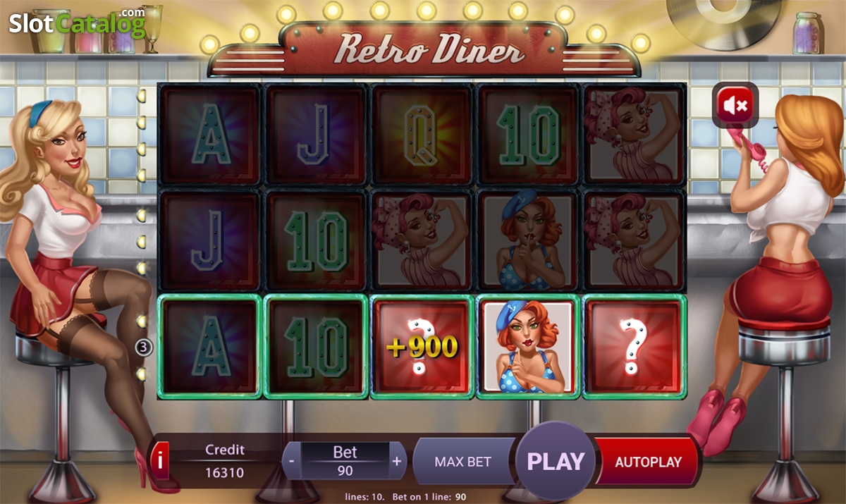Select the pin-up girl symbol in top-right reel
This screenshot has width=846, height=504.
[634, 135]
